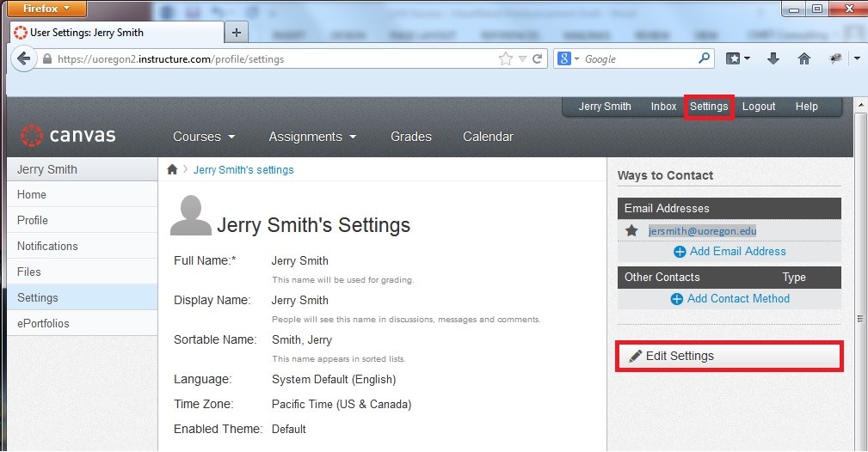Screen dimensions: 868x452
Task: Click Jerry Smith's avatar picture
Action: pyautogui.click(x=191, y=217)
